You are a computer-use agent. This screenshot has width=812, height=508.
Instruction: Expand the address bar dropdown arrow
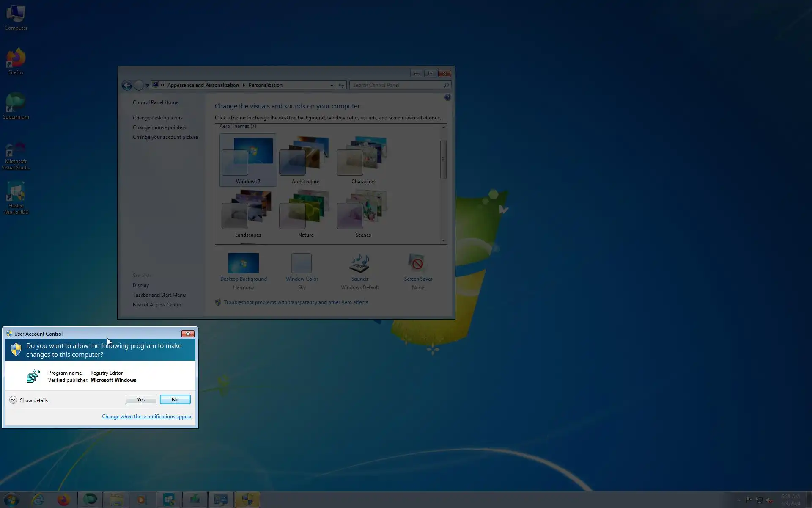(332, 86)
